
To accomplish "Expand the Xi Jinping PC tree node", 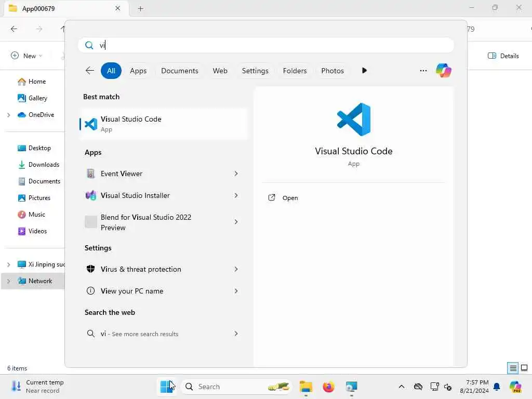I will pos(8,264).
